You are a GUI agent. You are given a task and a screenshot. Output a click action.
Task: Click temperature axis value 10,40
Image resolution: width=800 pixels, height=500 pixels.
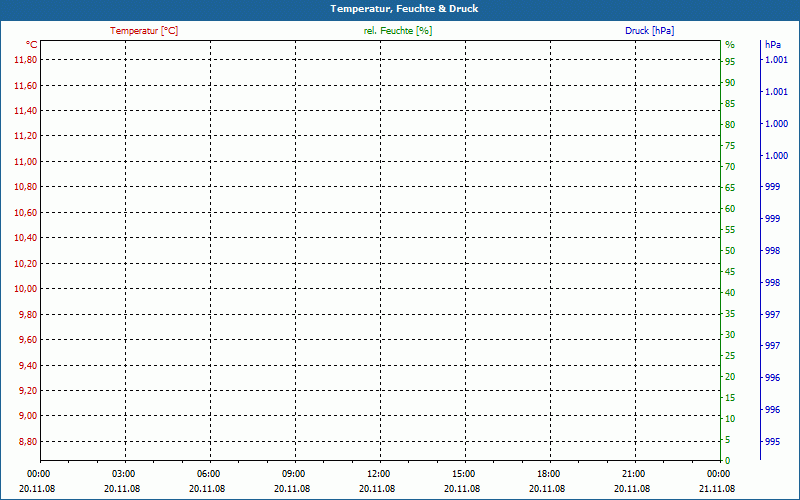26,238
